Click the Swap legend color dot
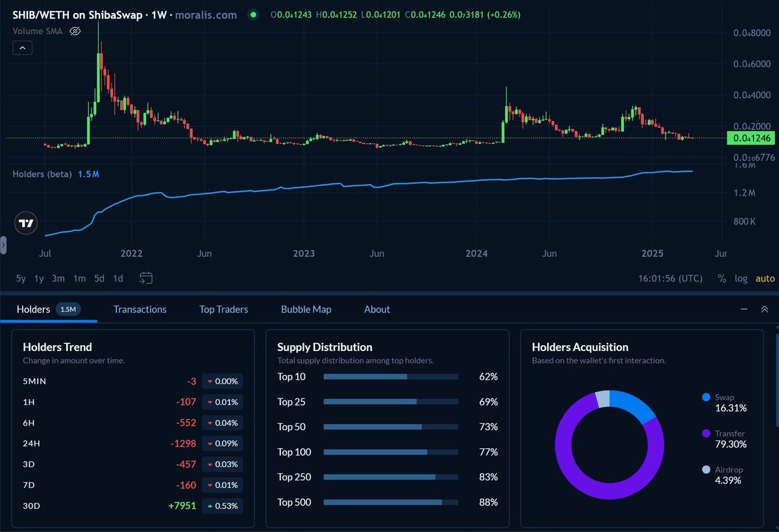This screenshot has width=779, height=532. (706, 397)
